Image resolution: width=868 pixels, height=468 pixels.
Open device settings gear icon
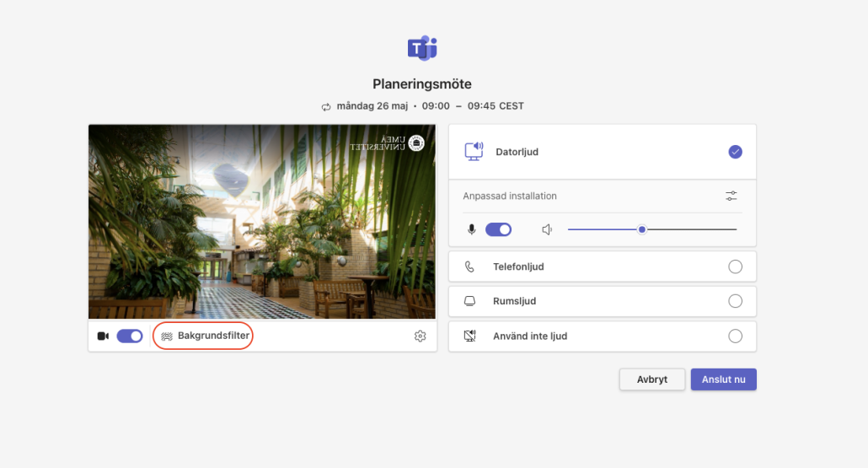(x=421, y=336)
